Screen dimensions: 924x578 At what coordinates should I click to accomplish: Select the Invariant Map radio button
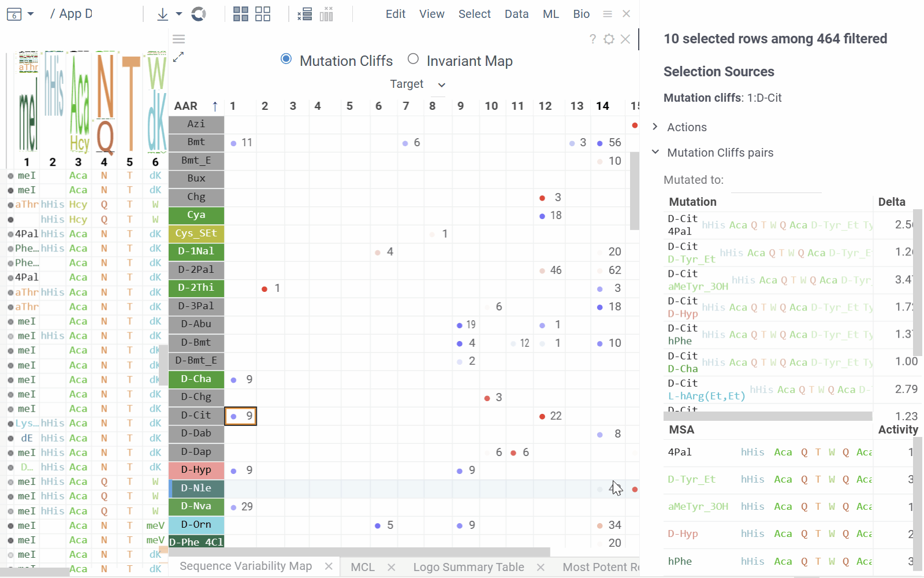(413, 59)
